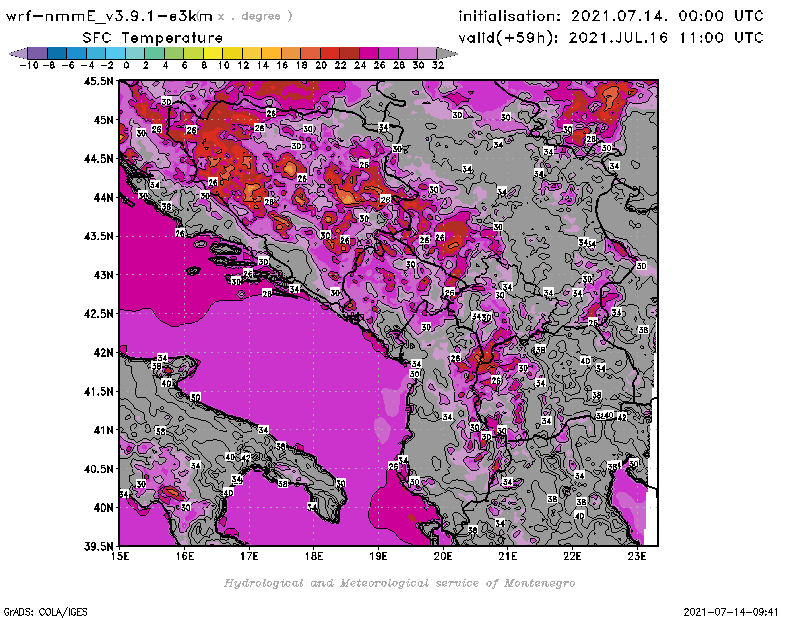
Task: Click the '19E' longitude label
Action: [378, 556]
